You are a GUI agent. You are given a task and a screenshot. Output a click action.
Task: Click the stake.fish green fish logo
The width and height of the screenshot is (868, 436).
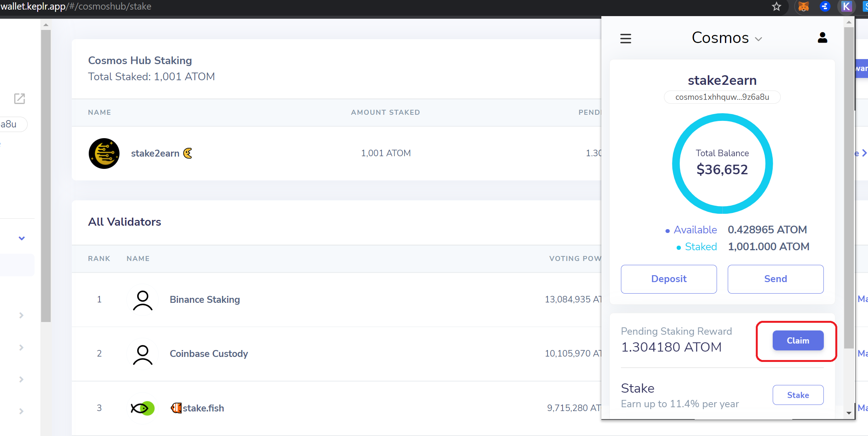point(143,408)
